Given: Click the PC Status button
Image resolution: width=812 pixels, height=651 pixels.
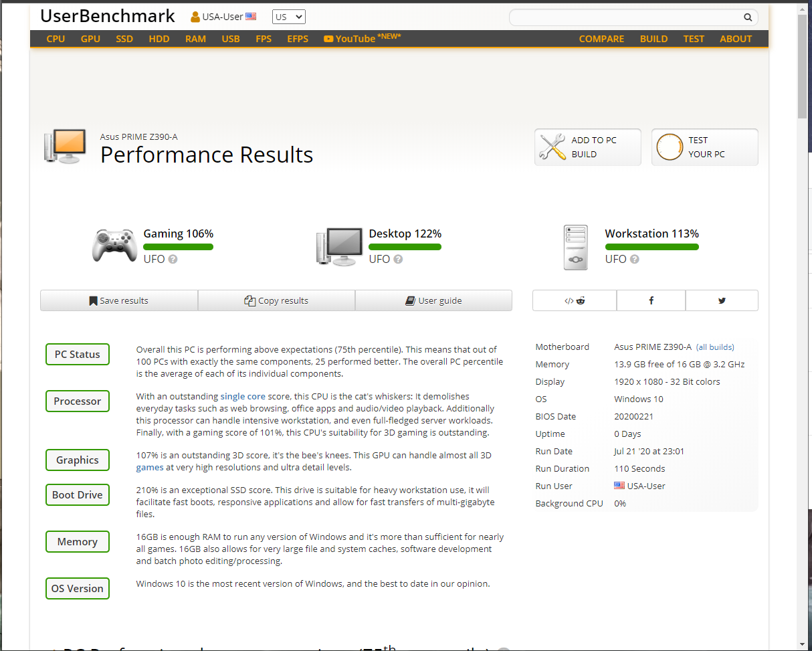Looking at the screenshot, I should click(x=78, y=355).
